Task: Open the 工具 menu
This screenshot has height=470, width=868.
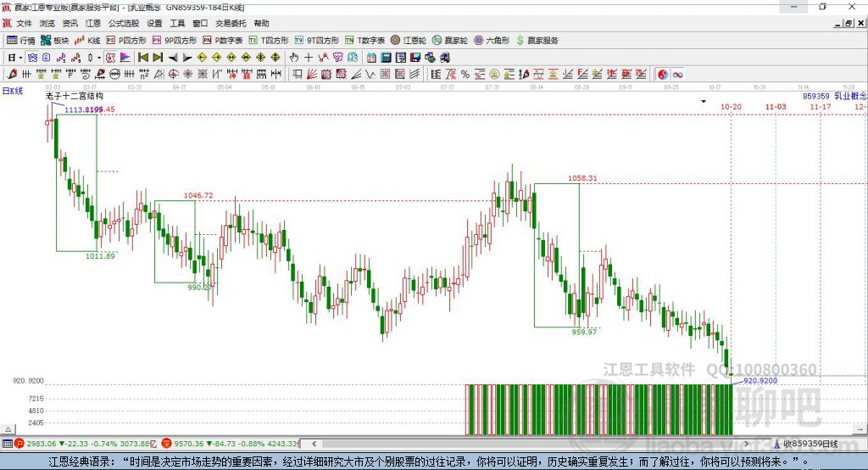Action: (x=177, y=23)
